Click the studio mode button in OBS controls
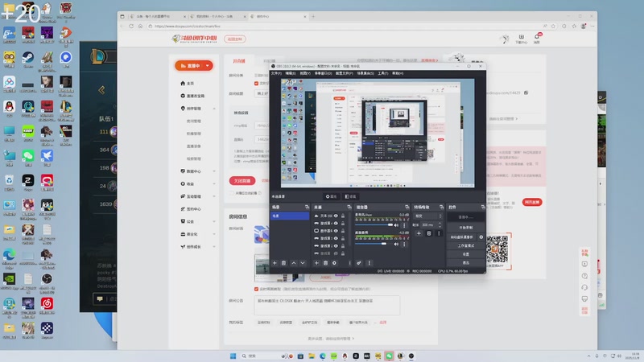The width and height of the screenshot is (644, 362). [x=466, y=245]
